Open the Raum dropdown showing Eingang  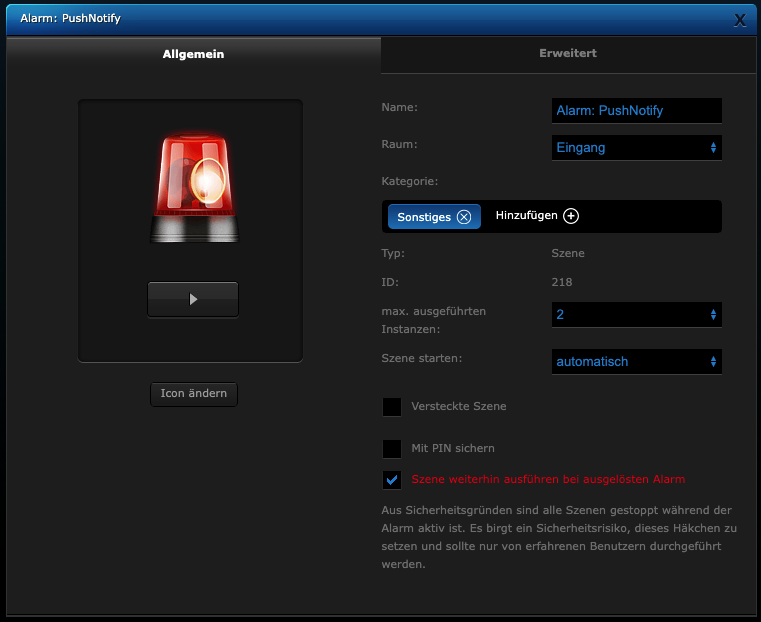[636, 147]
